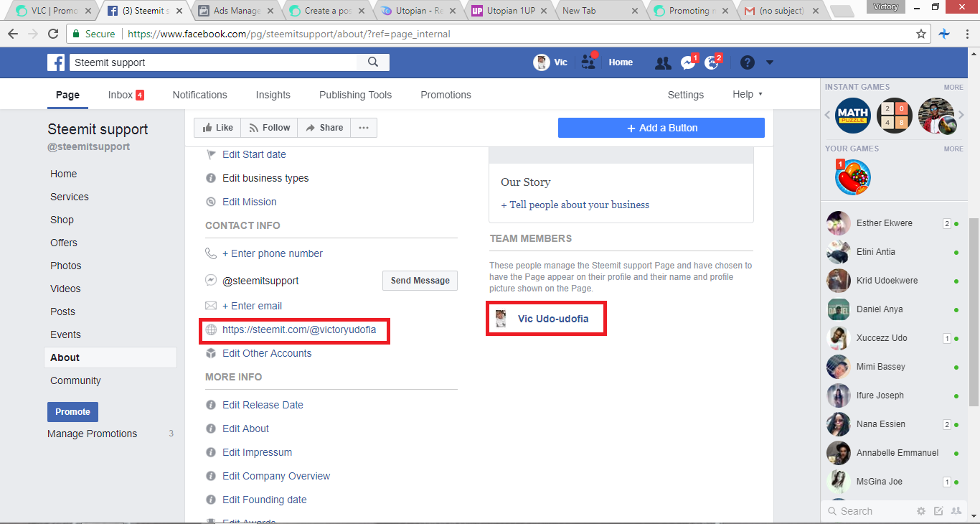
Task: Open the Inbox tab
Action: (126, 95)
